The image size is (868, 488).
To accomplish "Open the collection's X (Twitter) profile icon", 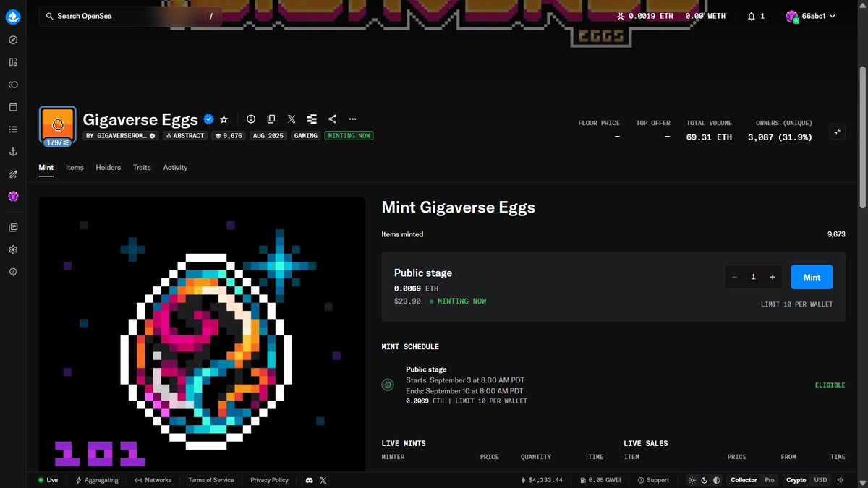I will point(292,119).
